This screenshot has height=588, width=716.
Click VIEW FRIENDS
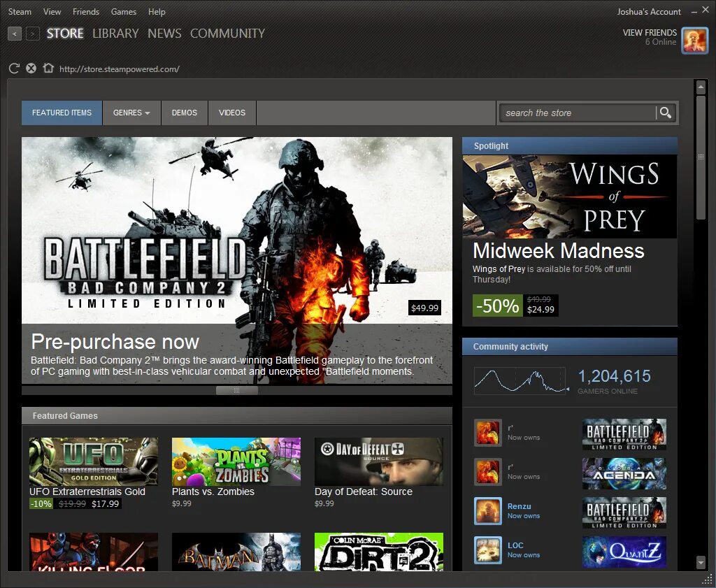(x=650, y=32)
